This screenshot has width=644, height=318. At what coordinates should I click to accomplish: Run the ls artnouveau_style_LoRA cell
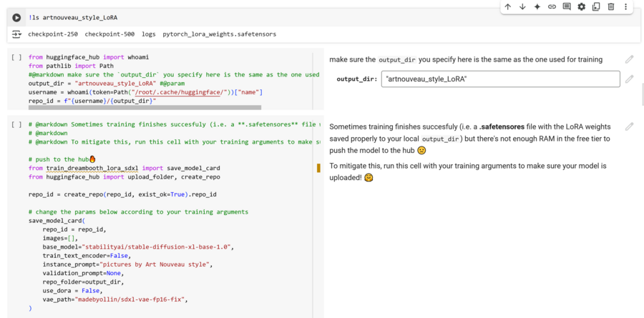16,17
